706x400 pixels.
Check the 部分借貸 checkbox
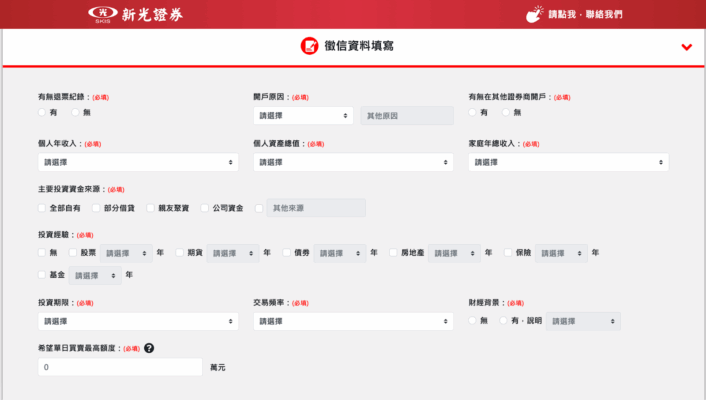(x=96, y=208)
